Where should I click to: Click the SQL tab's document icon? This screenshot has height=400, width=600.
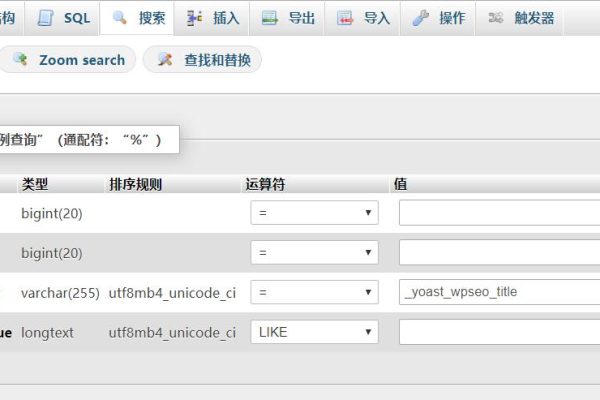tap(46, 18)
